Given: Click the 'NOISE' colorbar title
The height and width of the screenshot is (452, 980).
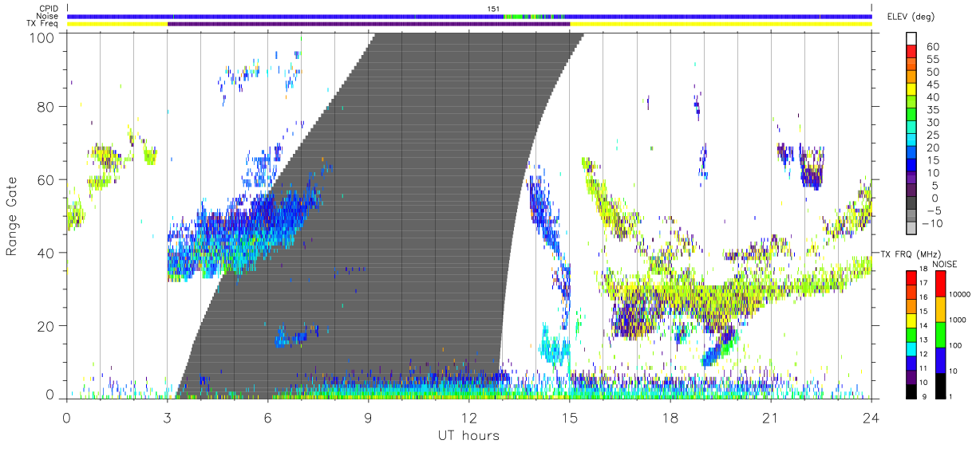Looking at the screenshot, I should [x=944, y=264].
